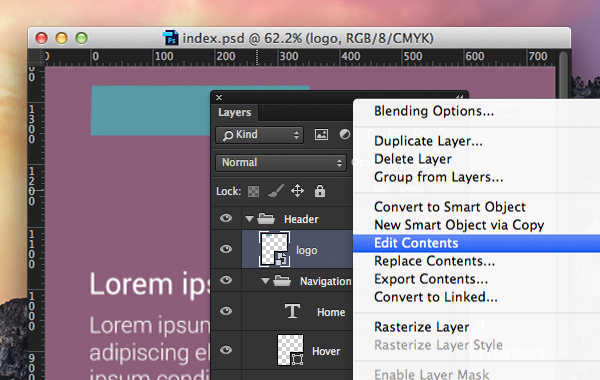Collapse the Layers panel double-arrow icon
The width and height of the screenshot is (600, 380).
[460, 98]
